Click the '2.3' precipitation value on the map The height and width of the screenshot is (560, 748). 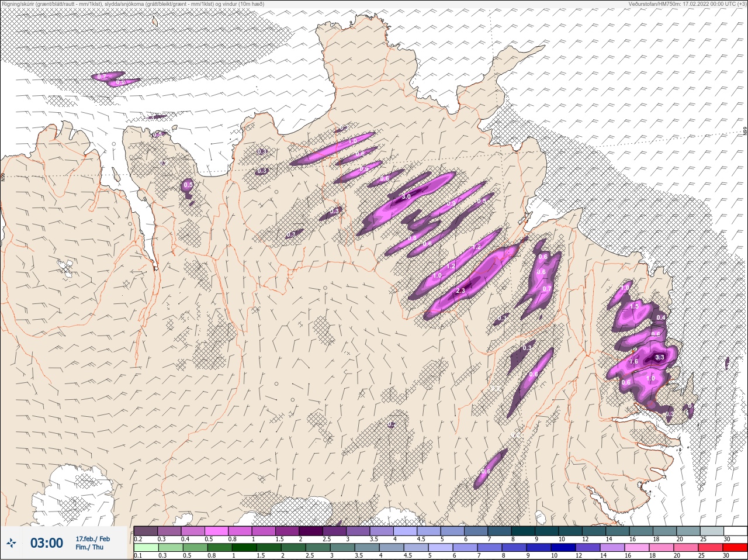click(x=460, y=291)
